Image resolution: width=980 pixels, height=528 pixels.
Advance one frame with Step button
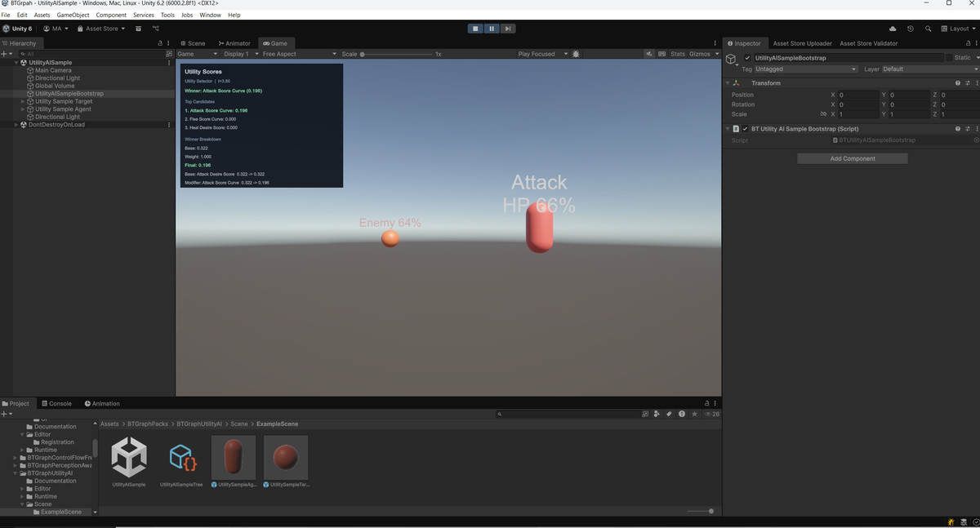(x=507, y=29)
